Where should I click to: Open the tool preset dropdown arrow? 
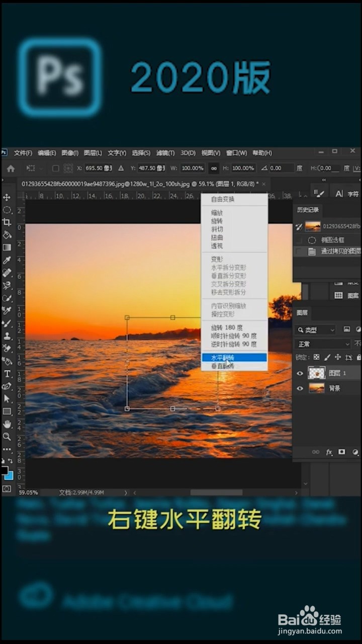41,169
